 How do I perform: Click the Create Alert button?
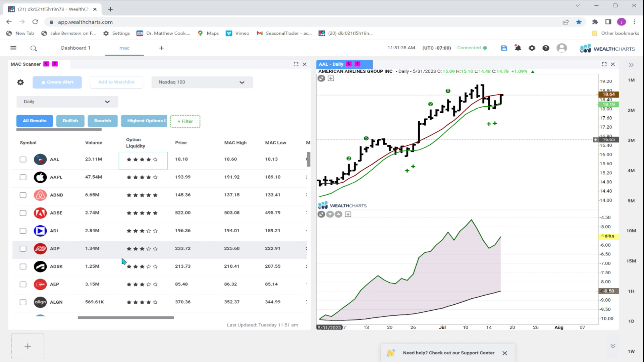click(x=57, y=82)
